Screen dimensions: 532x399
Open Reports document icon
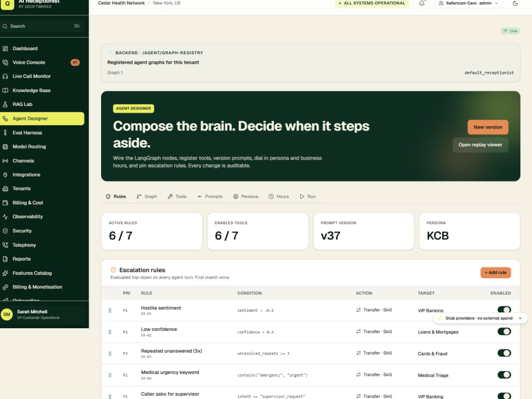click(5, 259)
